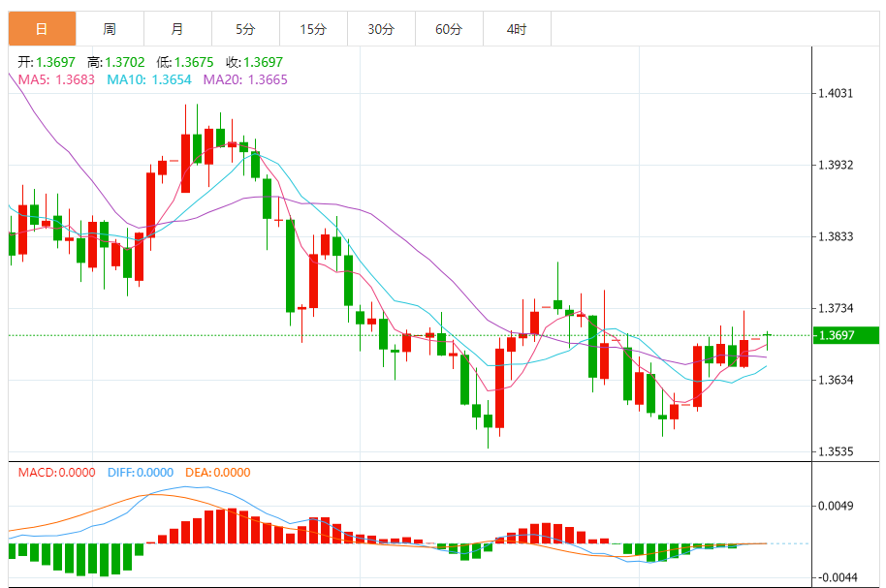Open the 5分 timeframe tab
886x588 pixels.
click(245, 29)
